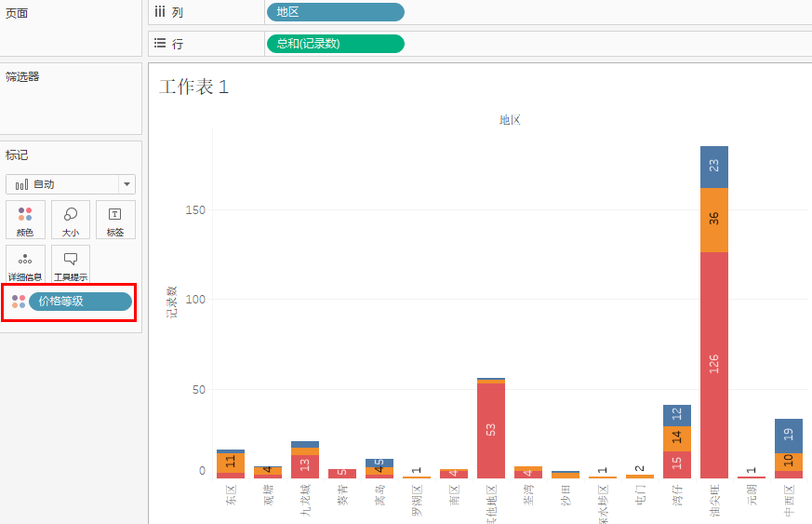The width and height of the screenshot is (812, 524).
Task: Select the 价格等级 pill on the Marks card
Action: [80, 302]
